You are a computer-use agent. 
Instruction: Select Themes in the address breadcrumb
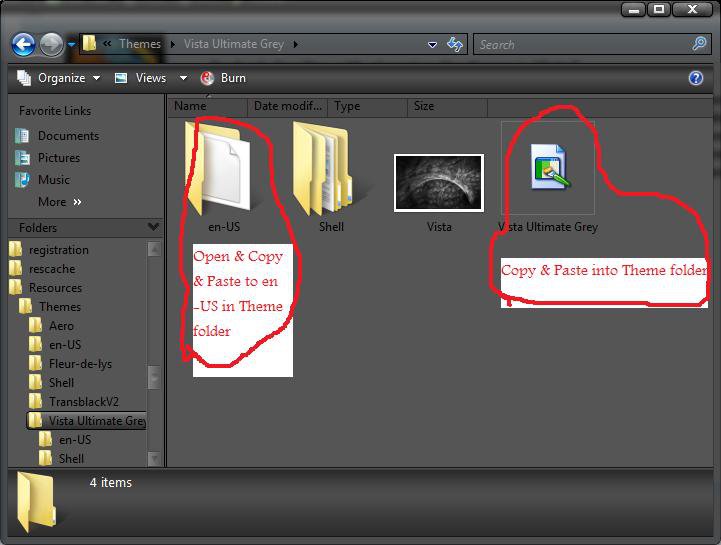(140, 44)
